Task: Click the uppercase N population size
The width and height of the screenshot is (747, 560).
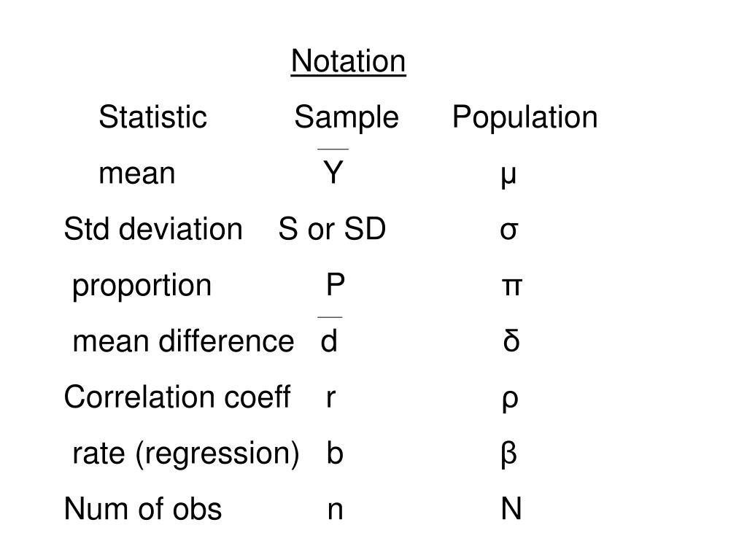Action: [x=511, y=508]
